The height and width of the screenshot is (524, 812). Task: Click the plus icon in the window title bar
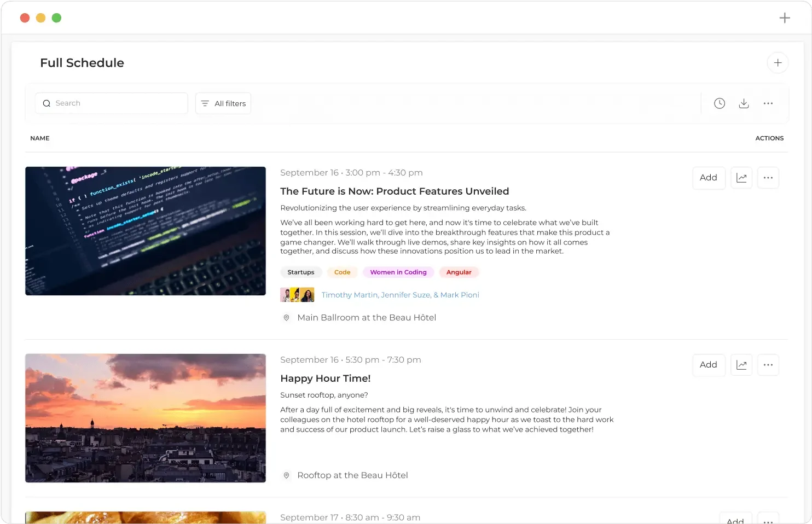point(785,18)
